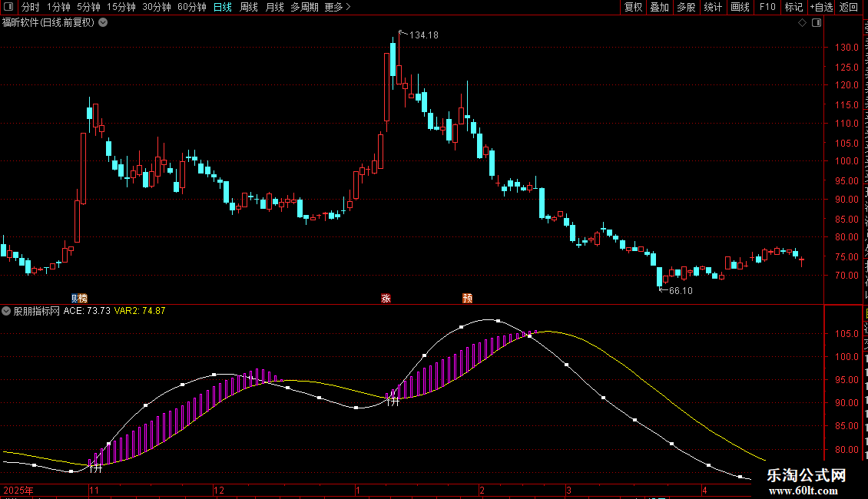This screenshot has height=499, width=868.
Task: Click the 66.10 low price label
Action: (681, 290)
